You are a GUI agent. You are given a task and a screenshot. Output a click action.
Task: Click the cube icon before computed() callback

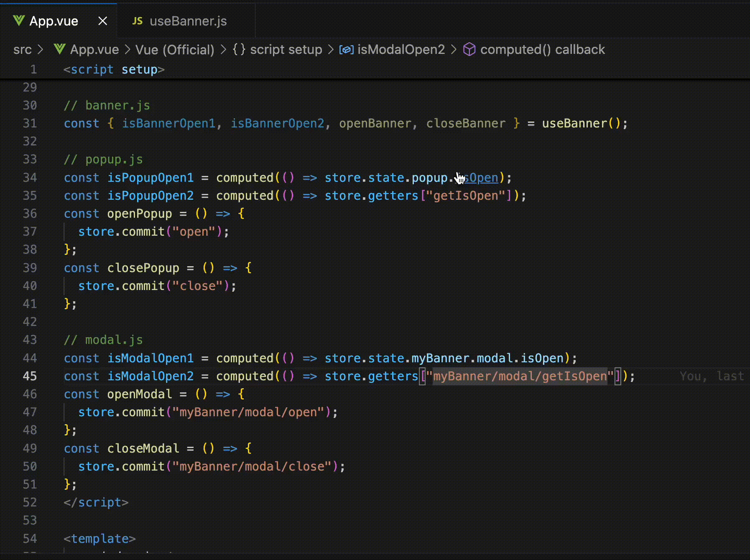[469, 49]
